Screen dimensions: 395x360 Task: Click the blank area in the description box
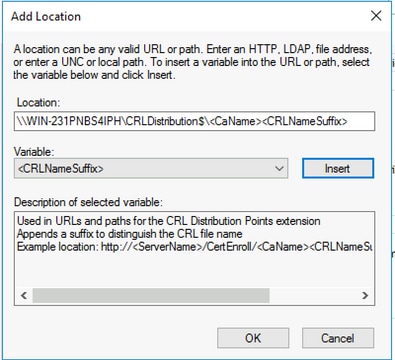[194, 270]
